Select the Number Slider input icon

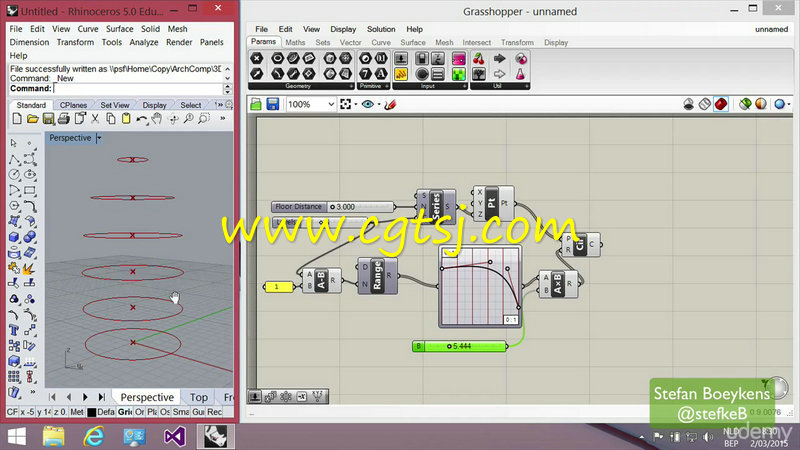tap(401, 58)
